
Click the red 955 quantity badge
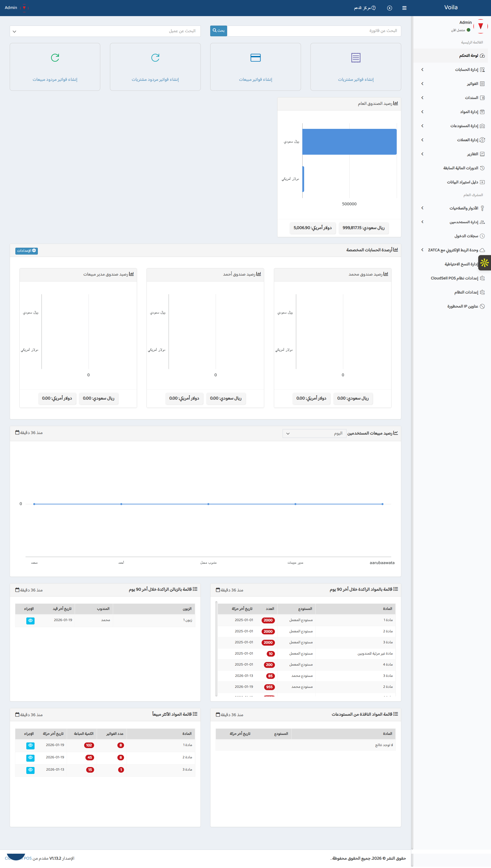click(x=270, y=687)
